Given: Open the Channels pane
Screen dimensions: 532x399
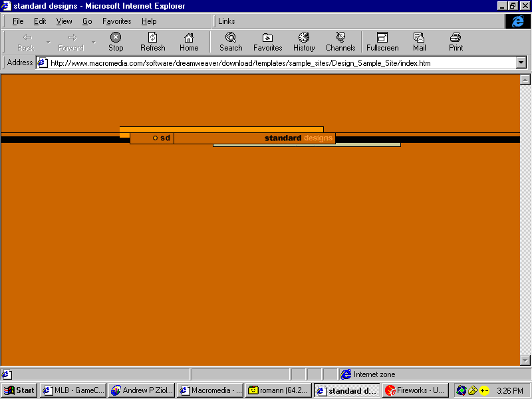Looking at the screenshot, I should [x=340, y=42].
